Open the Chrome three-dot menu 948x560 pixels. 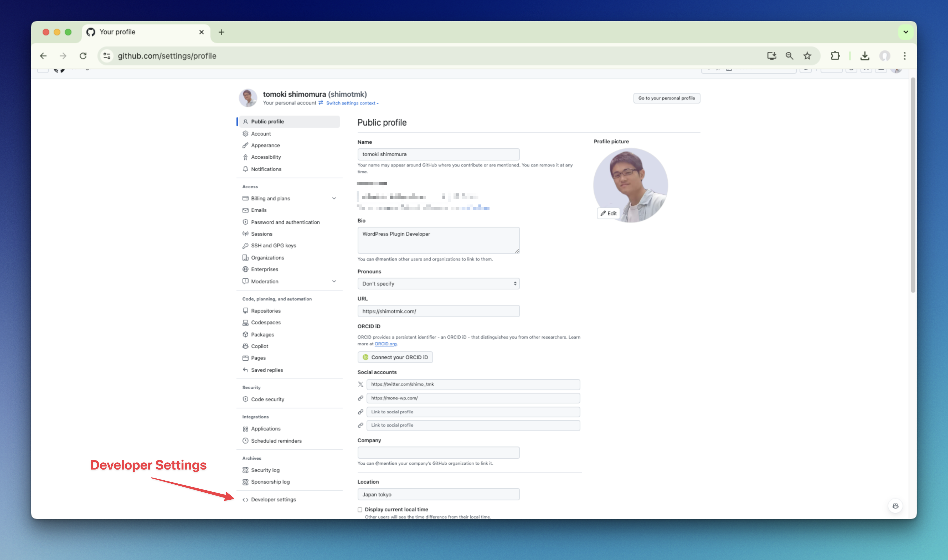(905, 56)
